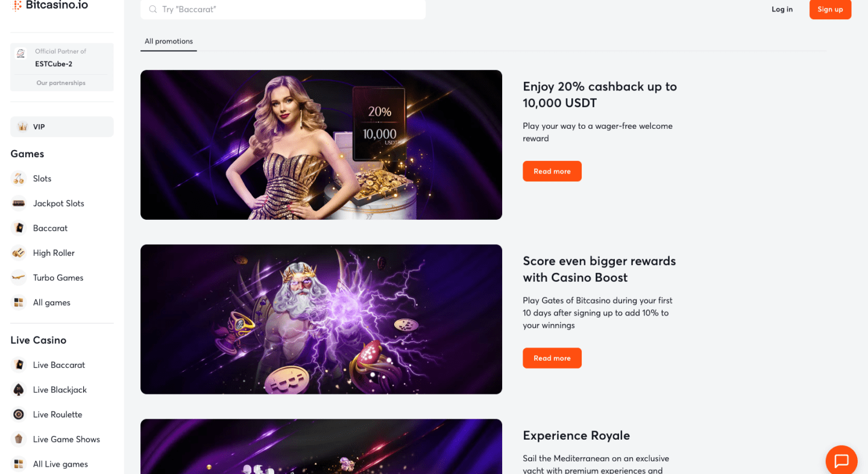Click Read more for 20% cashback
Screen dimensions: 868x474
point(552,171)
